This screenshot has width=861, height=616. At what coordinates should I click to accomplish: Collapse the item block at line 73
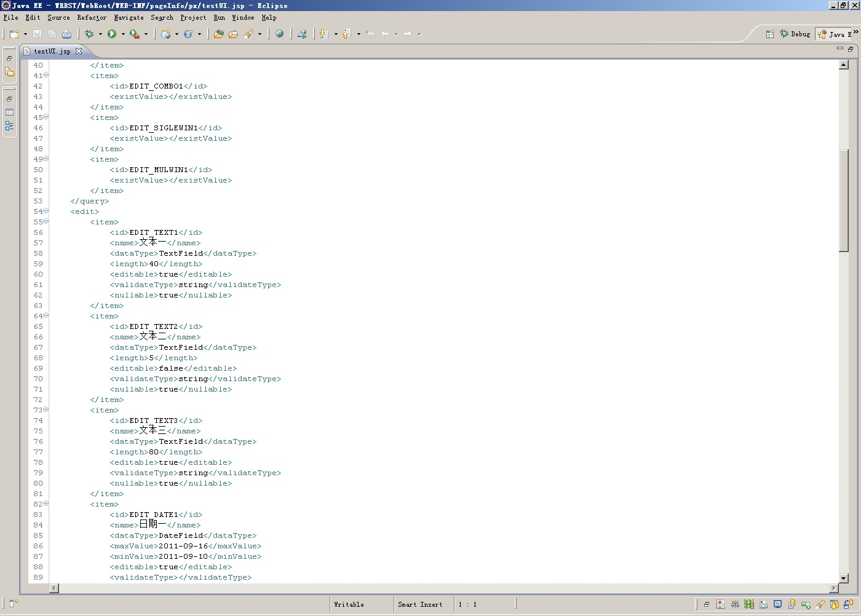(x=46, y=409)
